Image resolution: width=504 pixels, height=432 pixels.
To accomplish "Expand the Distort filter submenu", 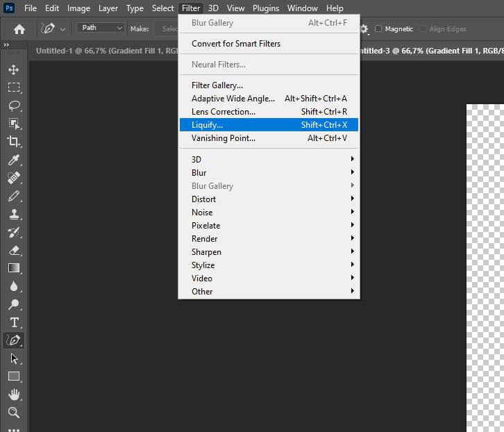I will [x=269, y=199].
